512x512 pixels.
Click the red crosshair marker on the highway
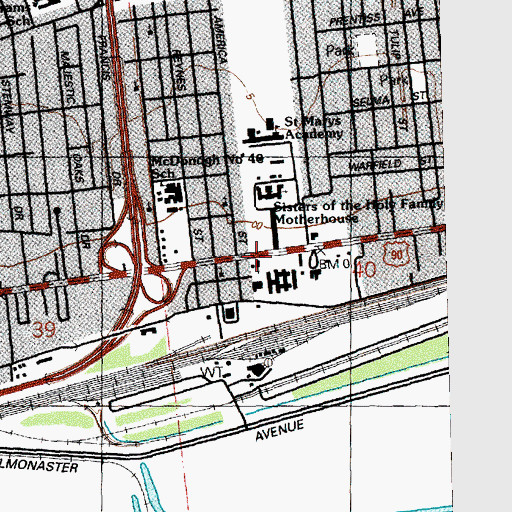point(256,255)
